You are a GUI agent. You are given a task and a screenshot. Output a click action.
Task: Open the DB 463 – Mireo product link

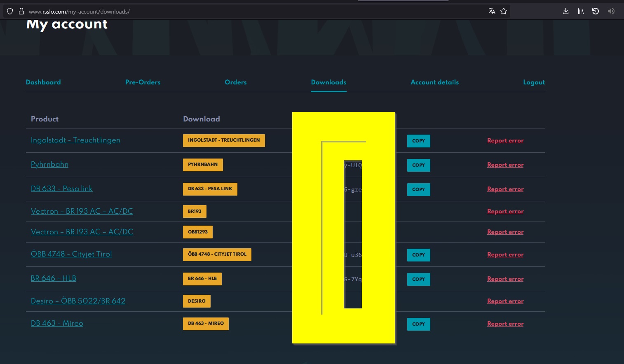(57, 323)
